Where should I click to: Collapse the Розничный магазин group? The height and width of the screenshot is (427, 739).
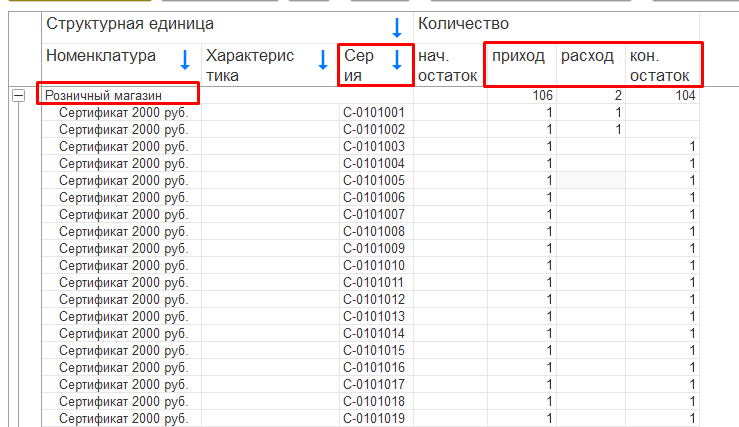18,96
